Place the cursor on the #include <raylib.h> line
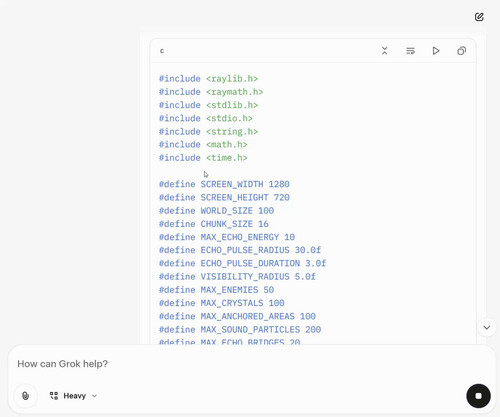500x417 pixels. pyautogui.click(x=208, y=79)
